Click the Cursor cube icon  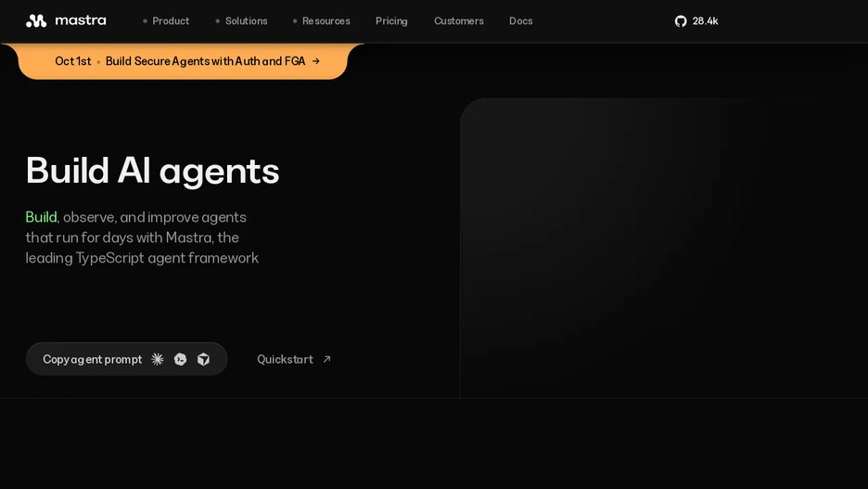204,359
